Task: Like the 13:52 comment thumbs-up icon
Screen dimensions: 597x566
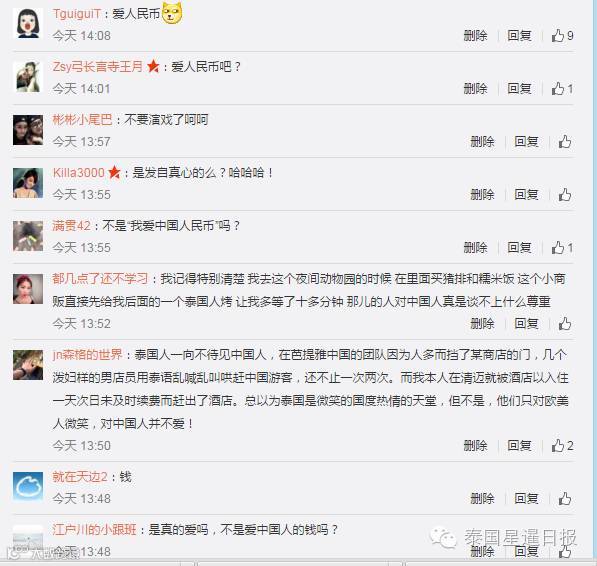Action: click(565, 324)
